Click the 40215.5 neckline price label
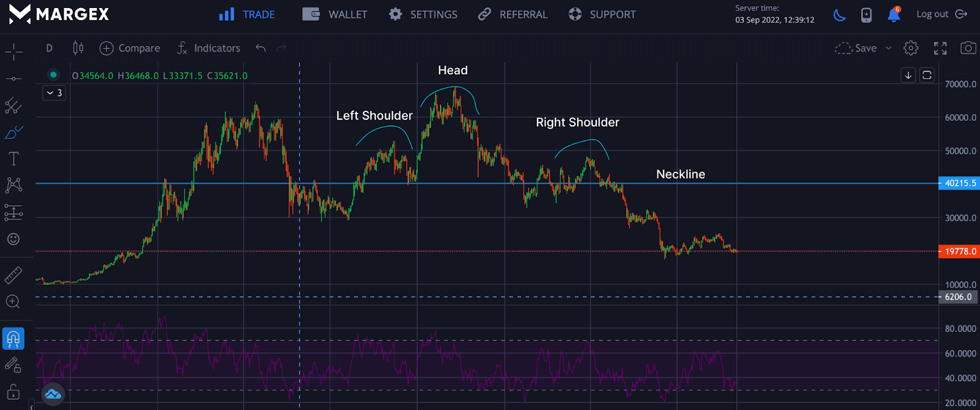The width and height of the screenshot is (980, 410). click(960, 183)
